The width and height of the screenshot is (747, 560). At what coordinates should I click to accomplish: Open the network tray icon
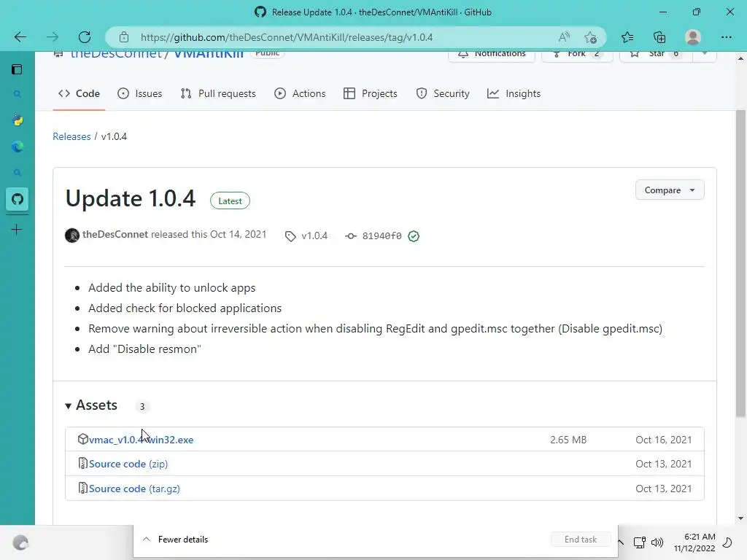click(x=639, y=542)
